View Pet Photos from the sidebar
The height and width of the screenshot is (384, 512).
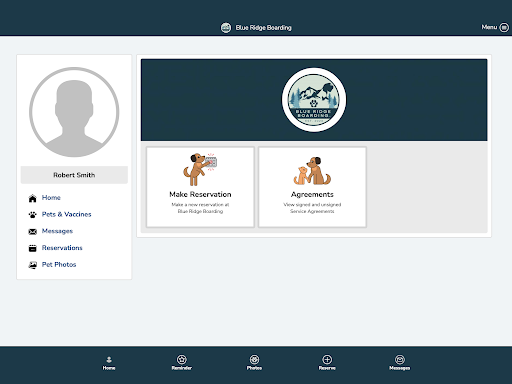click(59, 264)
